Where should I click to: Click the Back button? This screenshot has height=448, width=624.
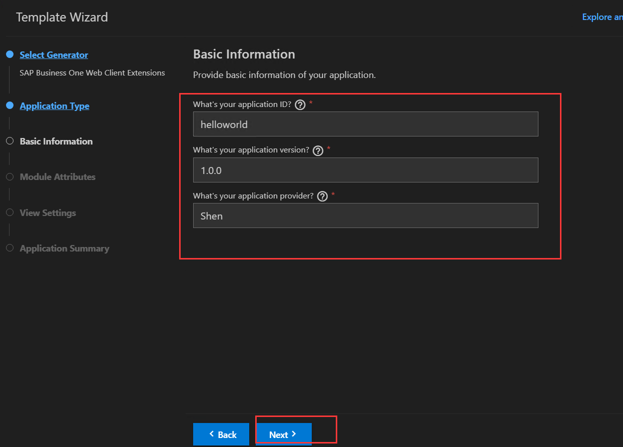221,434
